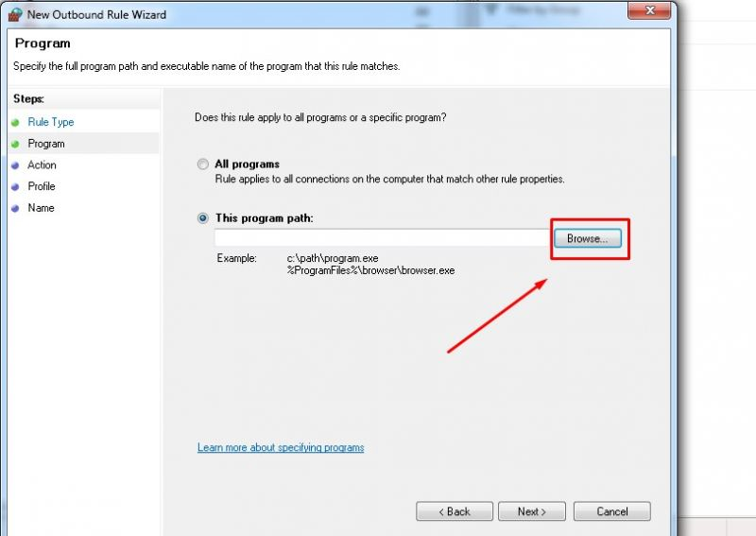
Task: Select the Name step label in sidebar
Action: click(x=41, y=208)
